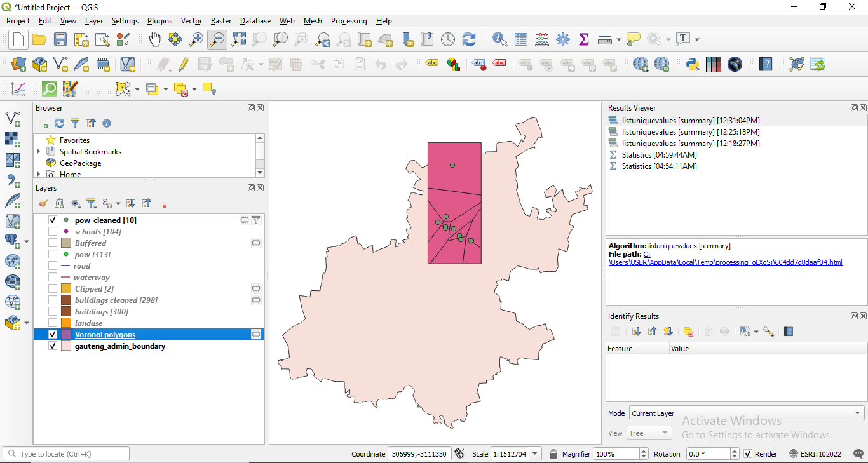Open the Layer menu

coord(94,21)
